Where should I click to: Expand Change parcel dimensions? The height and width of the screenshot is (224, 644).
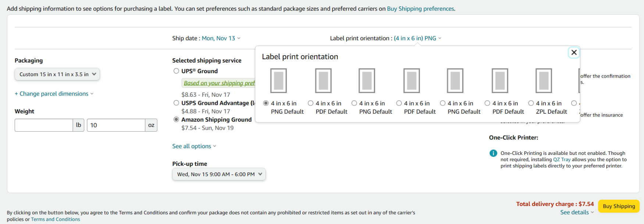(x=54, y=94)
